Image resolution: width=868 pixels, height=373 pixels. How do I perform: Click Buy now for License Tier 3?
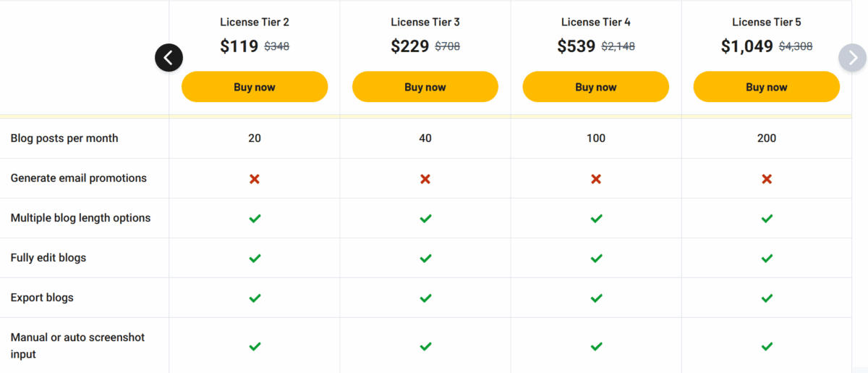[x=425, y=87]
